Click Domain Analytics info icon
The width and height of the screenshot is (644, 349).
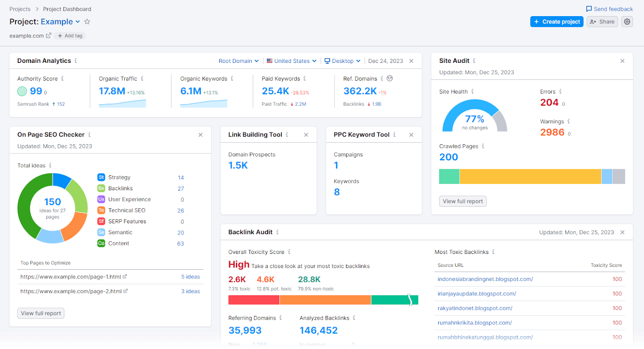[x=76, y=61]
